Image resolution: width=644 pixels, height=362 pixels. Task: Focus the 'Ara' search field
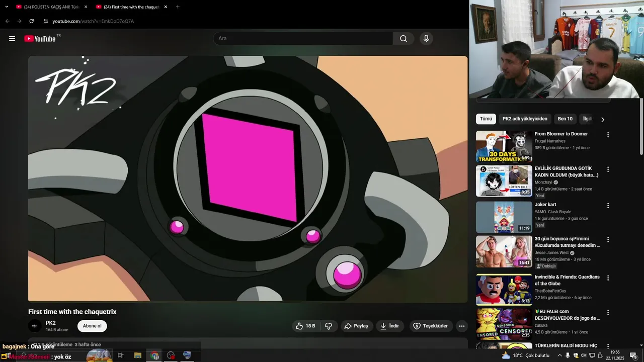pos(303,39)
